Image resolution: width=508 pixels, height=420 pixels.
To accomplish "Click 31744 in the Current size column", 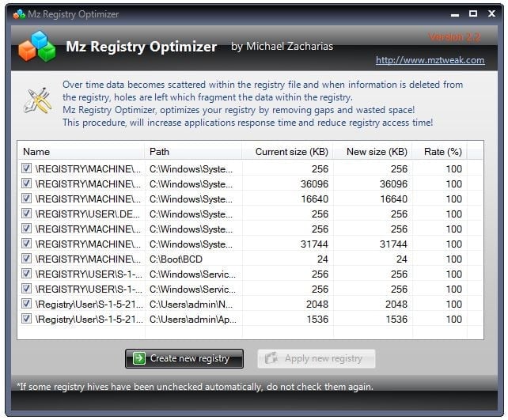I will coord(314,244).
